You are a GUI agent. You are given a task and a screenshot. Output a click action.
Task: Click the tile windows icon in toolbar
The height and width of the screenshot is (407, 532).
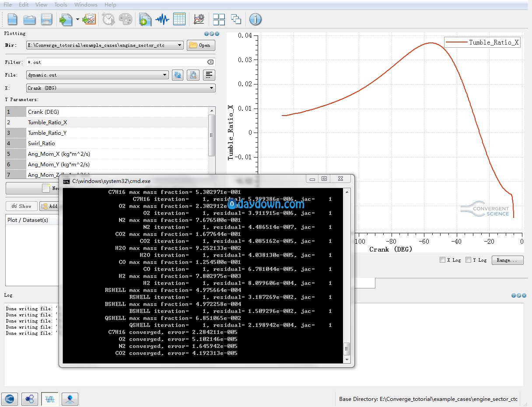tap(219, 19)
